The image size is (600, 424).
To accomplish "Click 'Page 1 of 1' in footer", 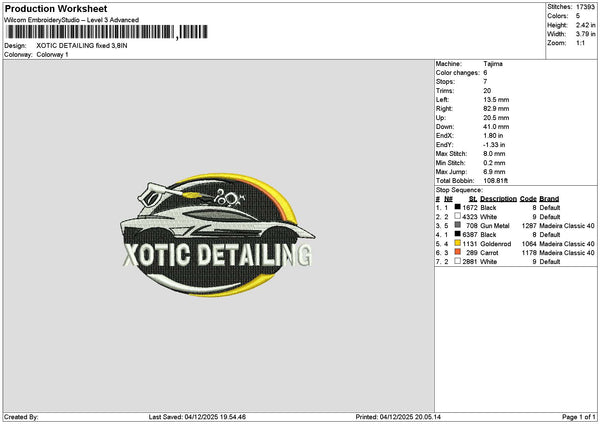I will coord(579,417).
